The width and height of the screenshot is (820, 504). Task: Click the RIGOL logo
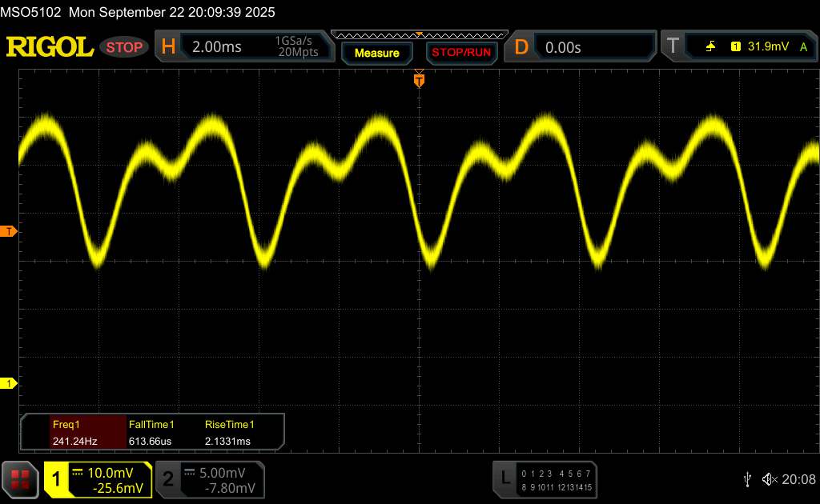click(50, 47)
